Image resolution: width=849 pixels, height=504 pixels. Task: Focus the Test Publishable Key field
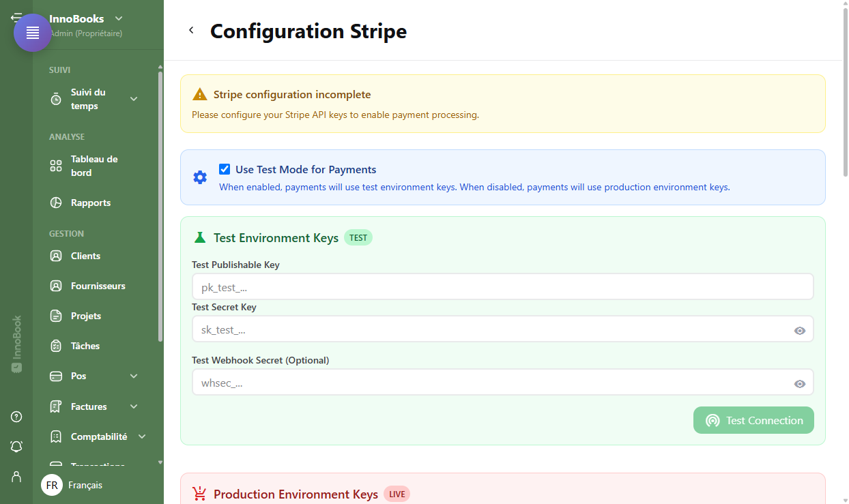click(x=502, y=287)
